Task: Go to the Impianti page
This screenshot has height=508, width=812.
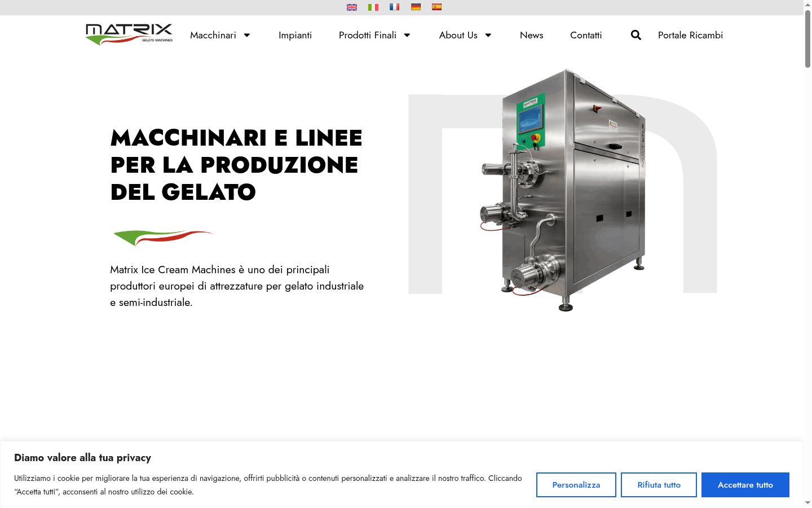Action: [295, 35]
